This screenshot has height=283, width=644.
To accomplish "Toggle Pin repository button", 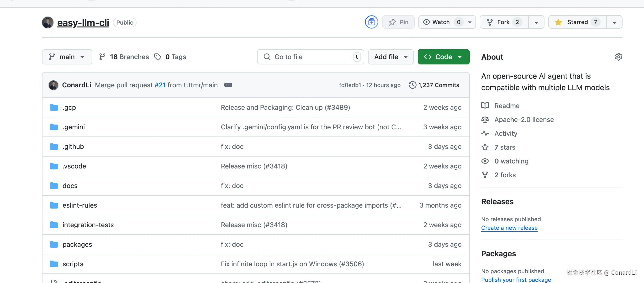I will coord(398,22).
